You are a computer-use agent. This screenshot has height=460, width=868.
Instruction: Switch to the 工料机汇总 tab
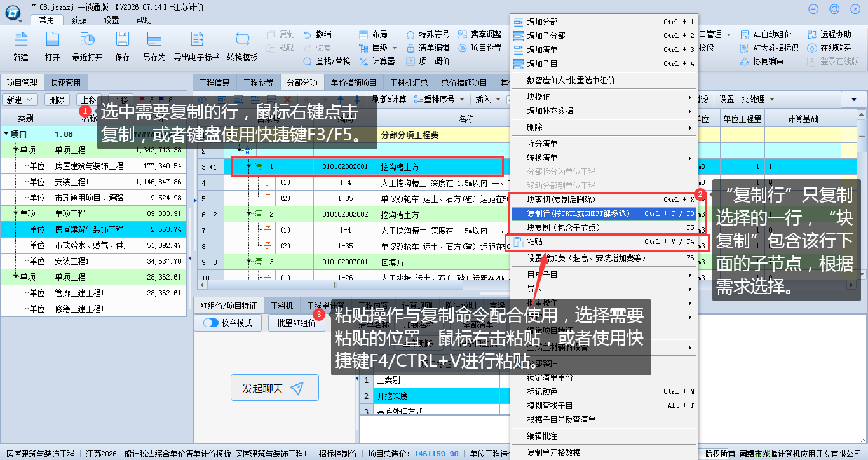(x=409, y=83)
